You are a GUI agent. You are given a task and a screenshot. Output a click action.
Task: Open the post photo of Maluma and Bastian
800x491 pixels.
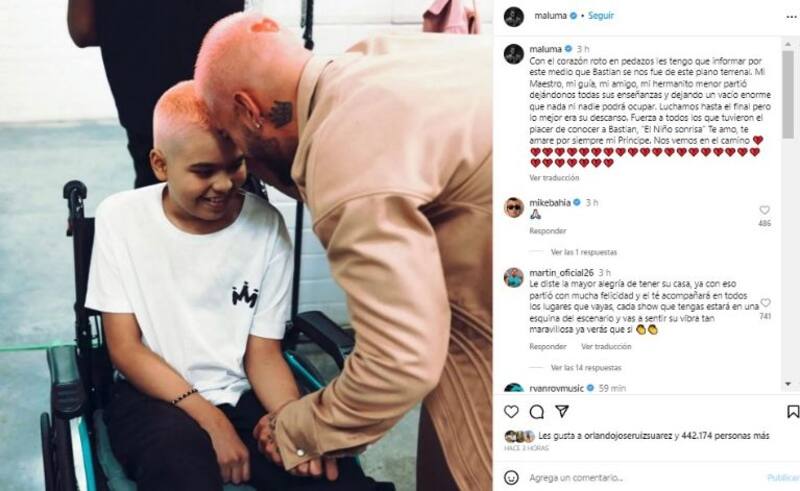pos(246,246)
